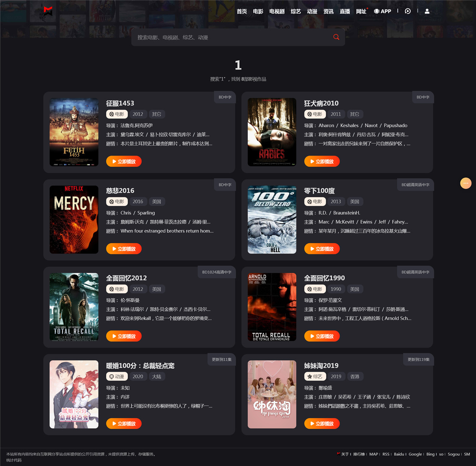476x466 pixels.
Task: Open the Baidu footer link
Action: pos(399,454)
